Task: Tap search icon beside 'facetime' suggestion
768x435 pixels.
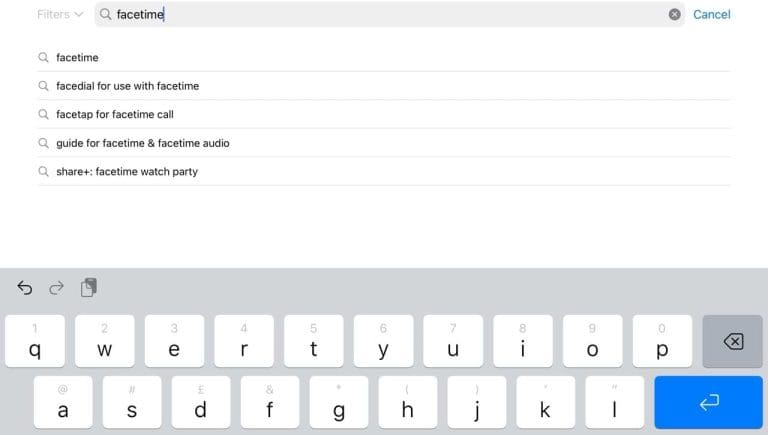Action: point(43,58)
